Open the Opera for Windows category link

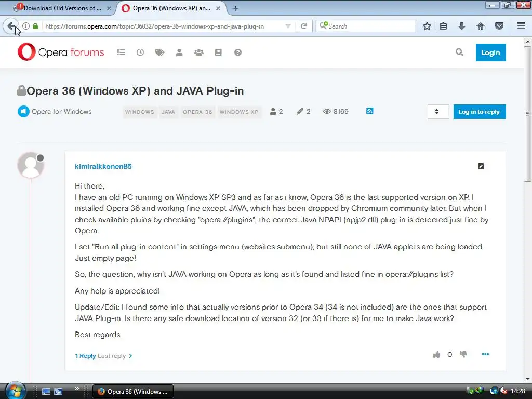[x=61, y=111]
